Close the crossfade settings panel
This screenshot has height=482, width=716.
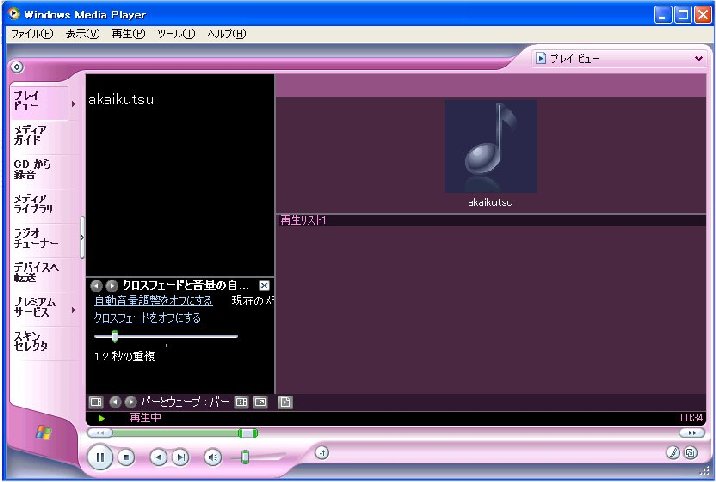pyautogui.click(x=264, y=286)
